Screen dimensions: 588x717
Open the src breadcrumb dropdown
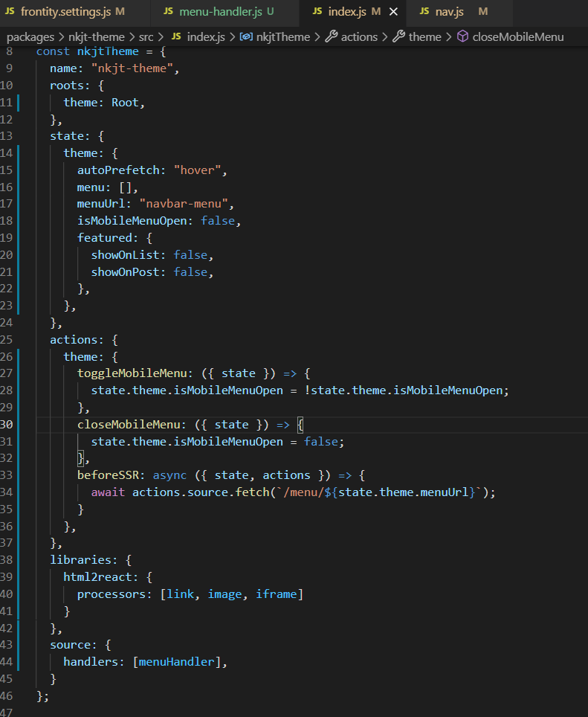[x=146, y=36]
